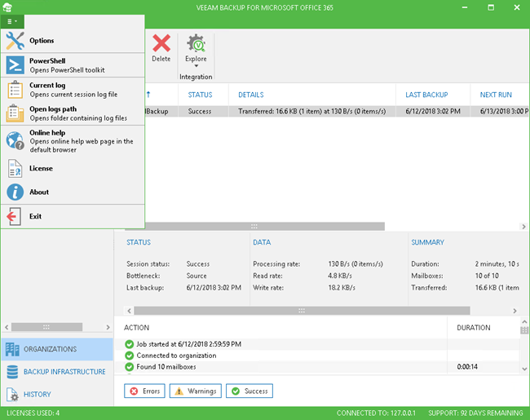Sort by the DETAILS column header

251,95
